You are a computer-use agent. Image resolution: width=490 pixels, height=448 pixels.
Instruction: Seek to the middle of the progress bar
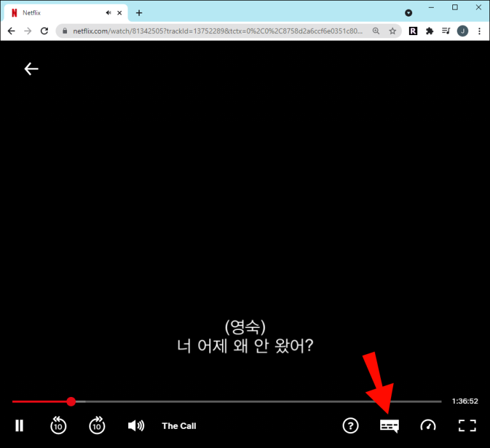coord(227,401)
